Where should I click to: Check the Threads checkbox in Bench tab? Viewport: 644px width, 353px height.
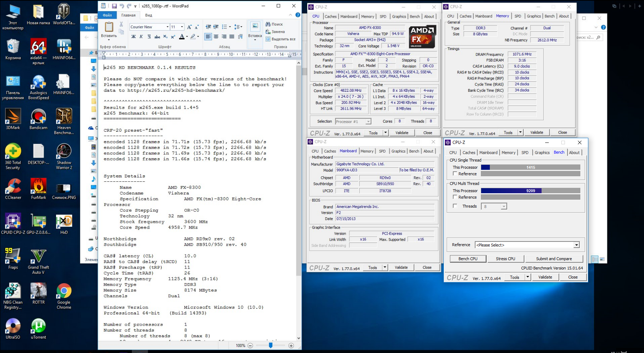(x=455, y=206)
